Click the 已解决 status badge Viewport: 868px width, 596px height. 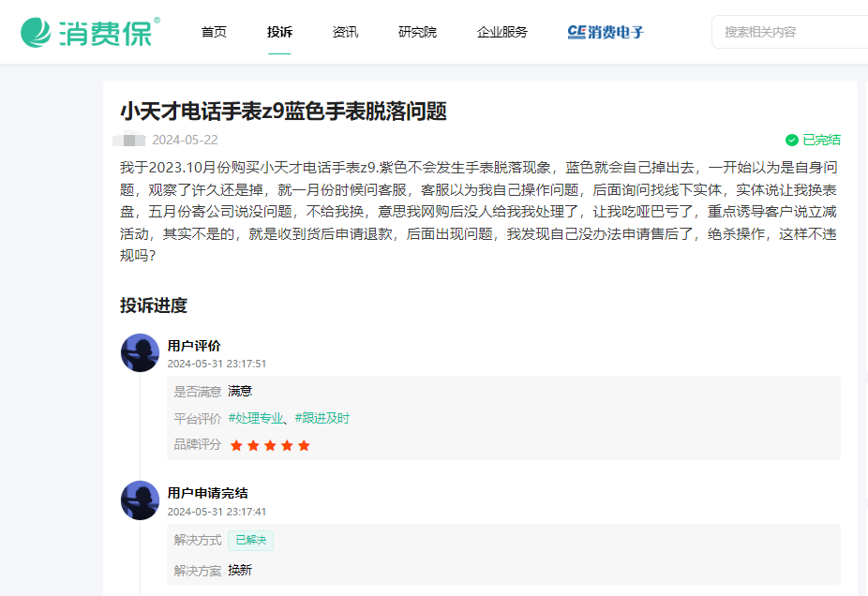coord(251,540)
